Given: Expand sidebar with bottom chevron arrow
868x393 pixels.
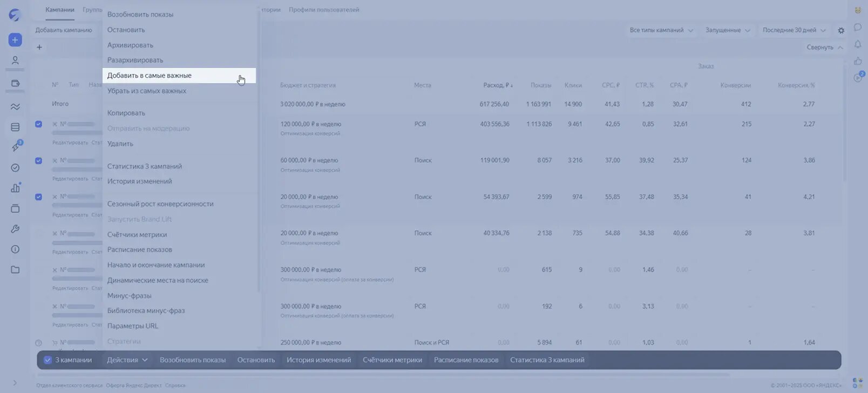Looking at the screenshot, I should point(15,383).
